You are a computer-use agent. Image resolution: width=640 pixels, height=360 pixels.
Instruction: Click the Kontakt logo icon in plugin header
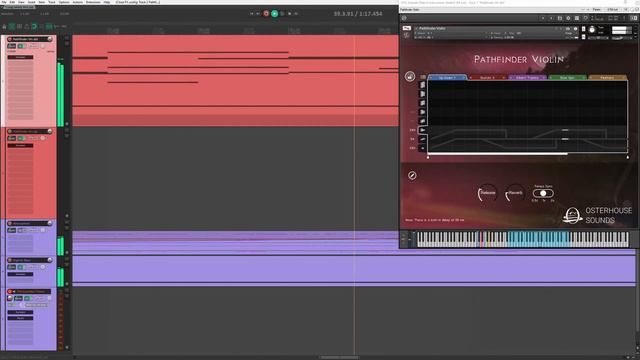click(x=404, y=18)
